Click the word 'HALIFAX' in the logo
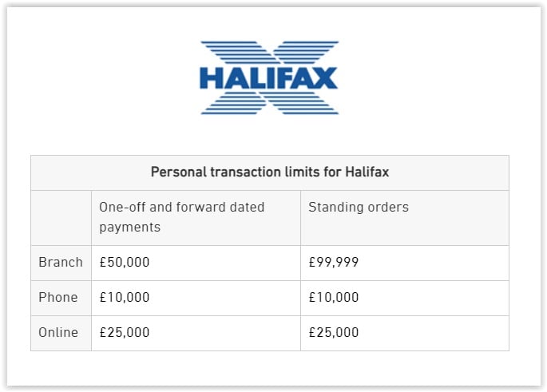The image size is (547, 392). (268, 77)
